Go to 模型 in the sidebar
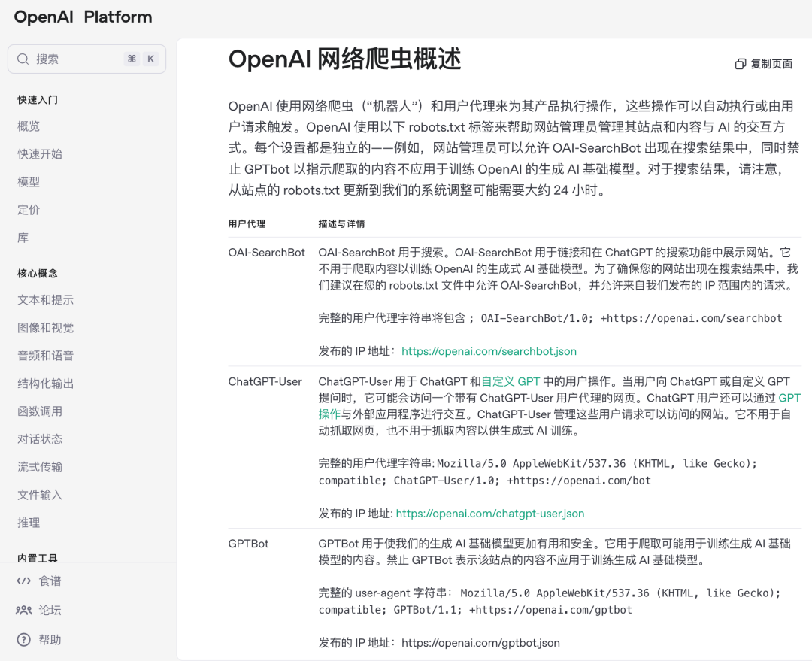This screenshot has width=812, height=661. pyautogui.click(x=29, y=182)
